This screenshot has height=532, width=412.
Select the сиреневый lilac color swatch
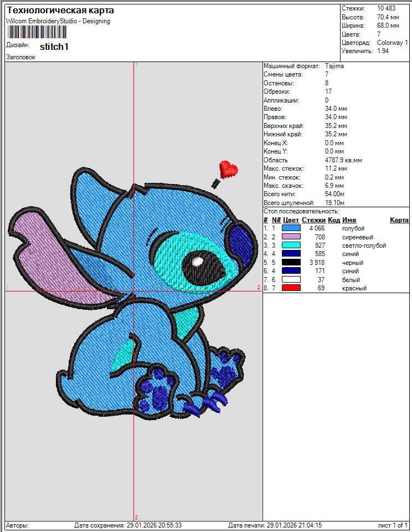[x=291, y=237]
